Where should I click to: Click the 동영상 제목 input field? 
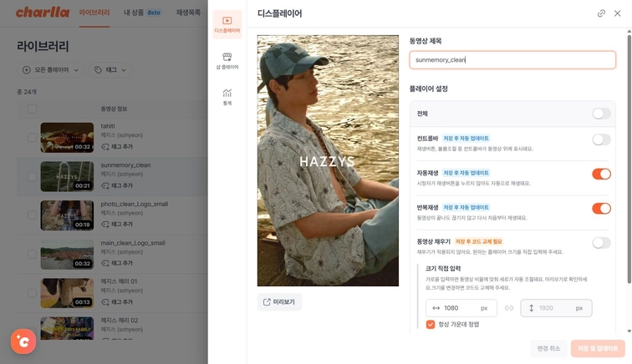click(512, 60)
